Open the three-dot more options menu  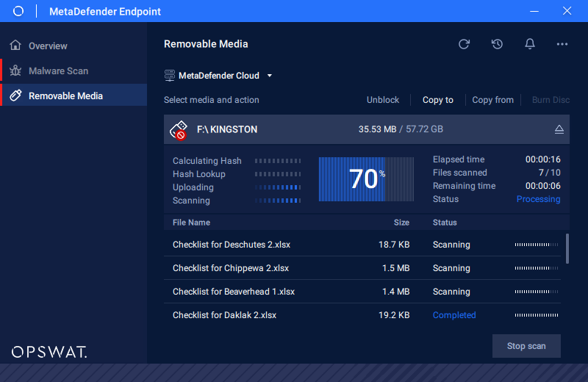coord(562,44)
